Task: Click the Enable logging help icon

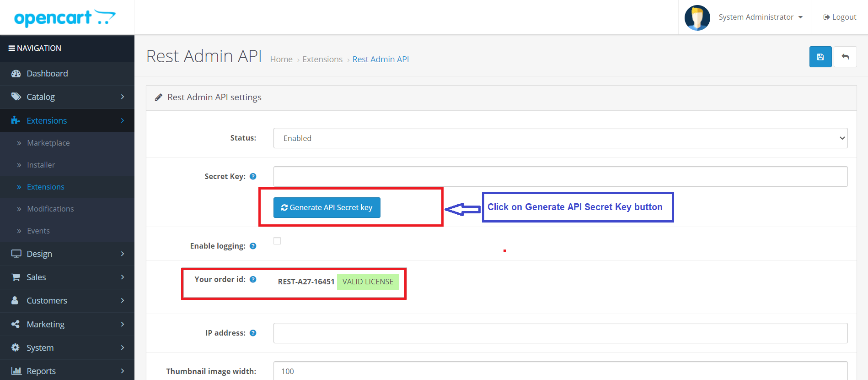Action: tap(253, 246)
